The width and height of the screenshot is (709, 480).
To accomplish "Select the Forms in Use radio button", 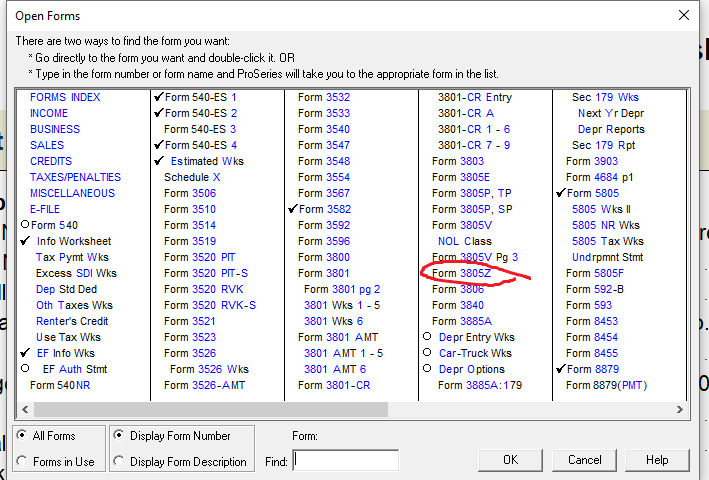I will [23, 461].
